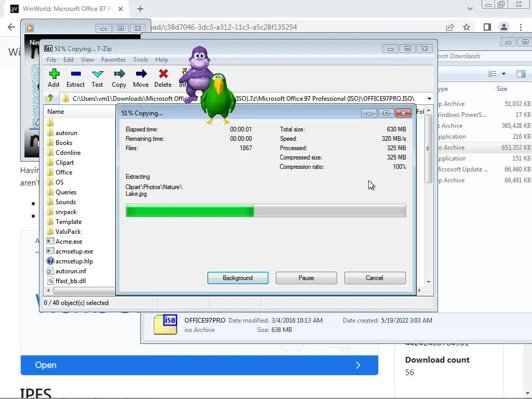Viewport: 532px width, 399px height.
Task: Open the Help menu in 7-Zip
Action: (162, 60)
